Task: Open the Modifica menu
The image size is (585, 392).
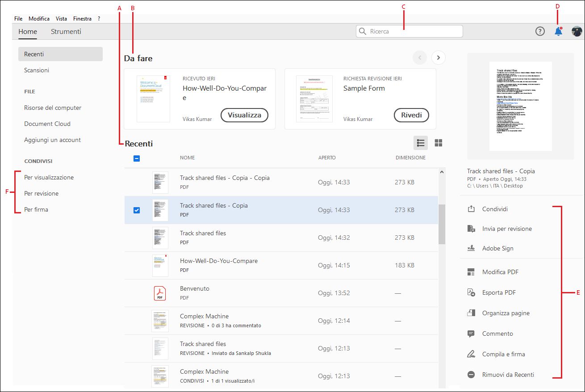Action: pos(39,19)
